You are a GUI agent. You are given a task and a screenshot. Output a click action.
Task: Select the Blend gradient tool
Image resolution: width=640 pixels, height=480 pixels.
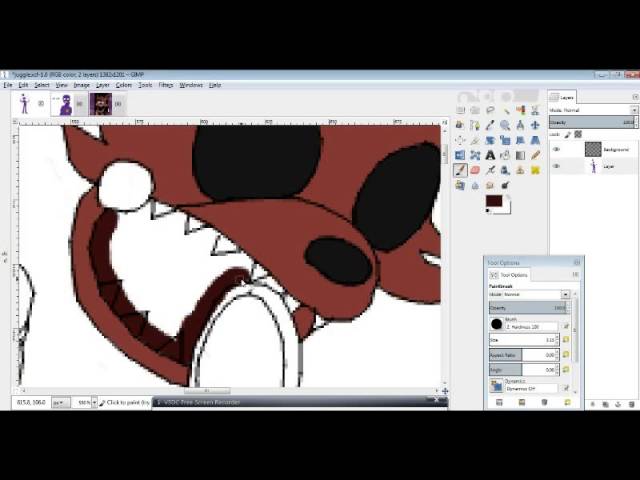pos(520,156)
